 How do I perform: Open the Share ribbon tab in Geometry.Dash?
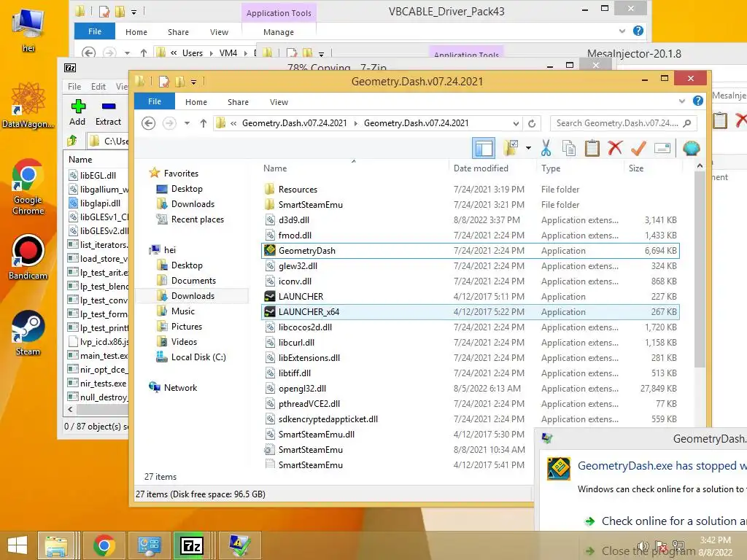pyautogui.click(x=239, y=102)
